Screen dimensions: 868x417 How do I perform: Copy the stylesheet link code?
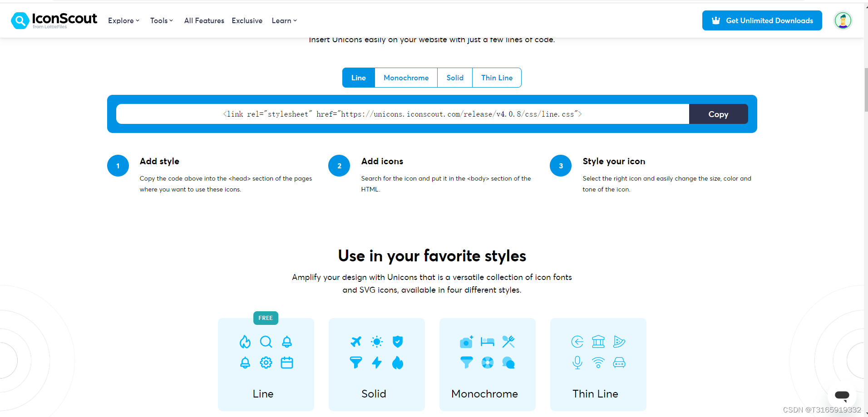coord(718,114)
